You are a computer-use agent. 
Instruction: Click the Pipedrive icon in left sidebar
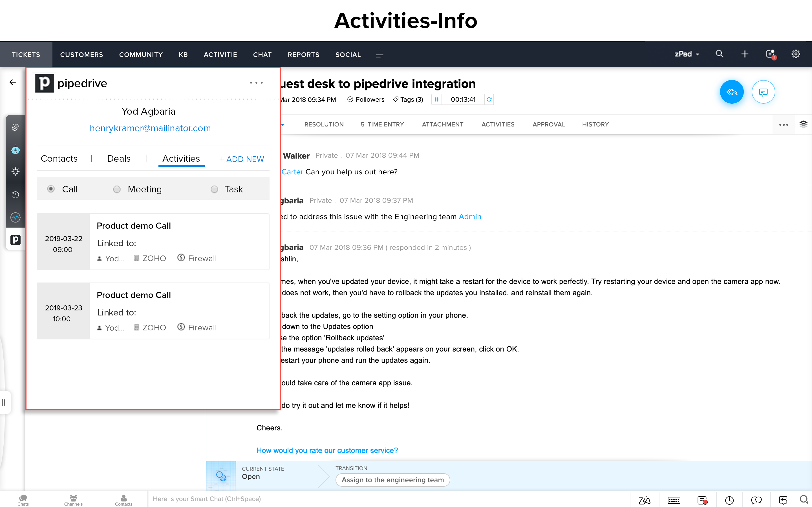point(16,239)
